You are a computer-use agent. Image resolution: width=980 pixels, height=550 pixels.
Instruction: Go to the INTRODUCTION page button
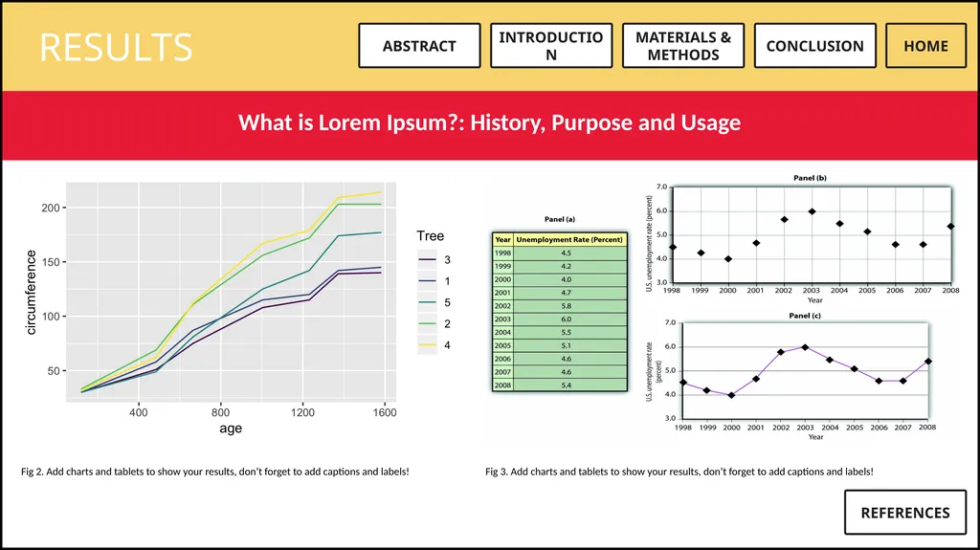551,46
